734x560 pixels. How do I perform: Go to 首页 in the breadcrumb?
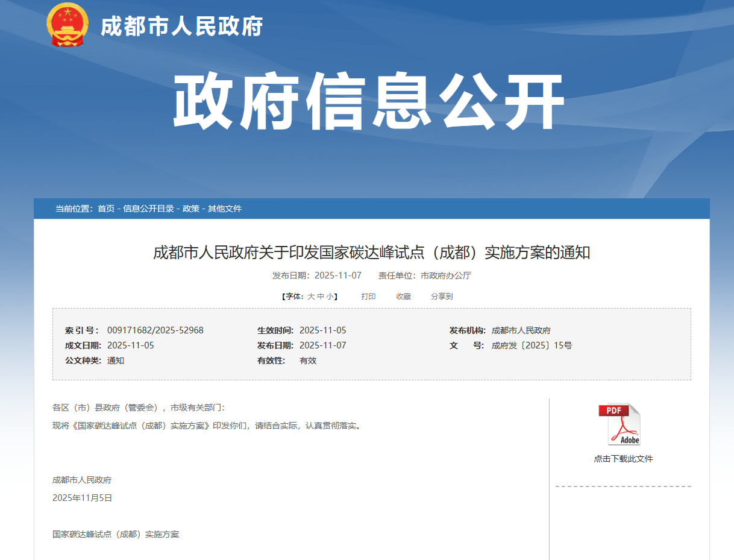[x=106, y=209]
